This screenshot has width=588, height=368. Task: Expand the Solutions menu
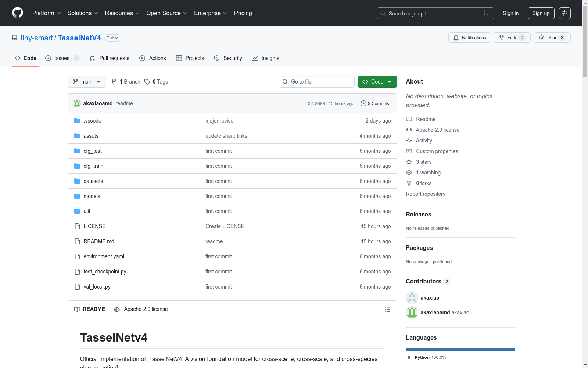coord(83,13)
